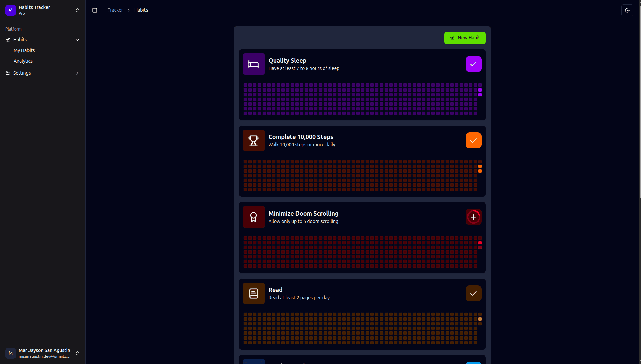
Task: Create a New Habit
Action: (465, 38)
